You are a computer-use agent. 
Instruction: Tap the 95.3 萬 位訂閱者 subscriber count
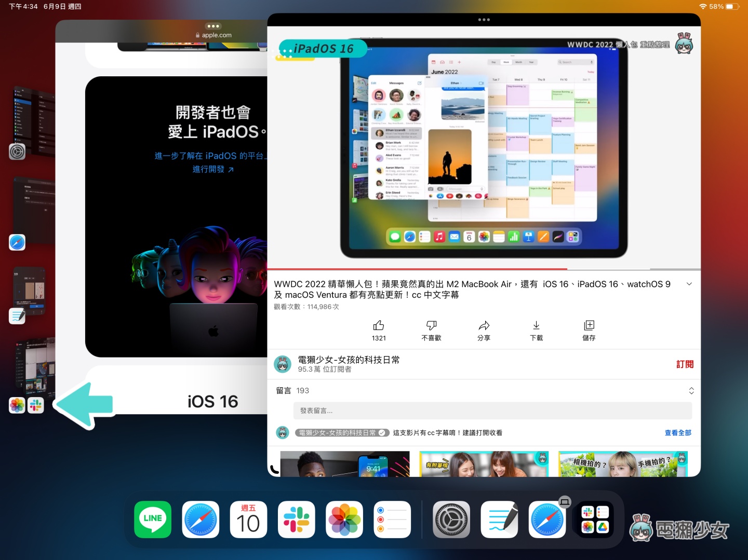pos(325,369)
